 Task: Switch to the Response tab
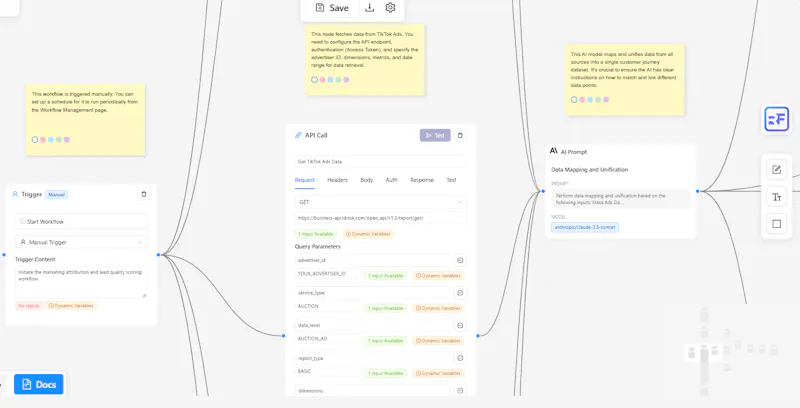(x=422, y=180)
